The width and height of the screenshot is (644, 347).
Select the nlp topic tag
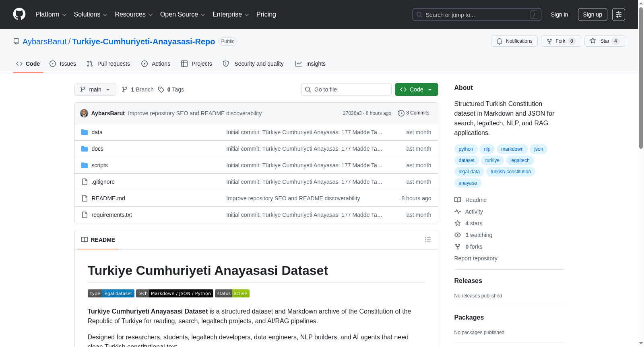click(487, 149)
